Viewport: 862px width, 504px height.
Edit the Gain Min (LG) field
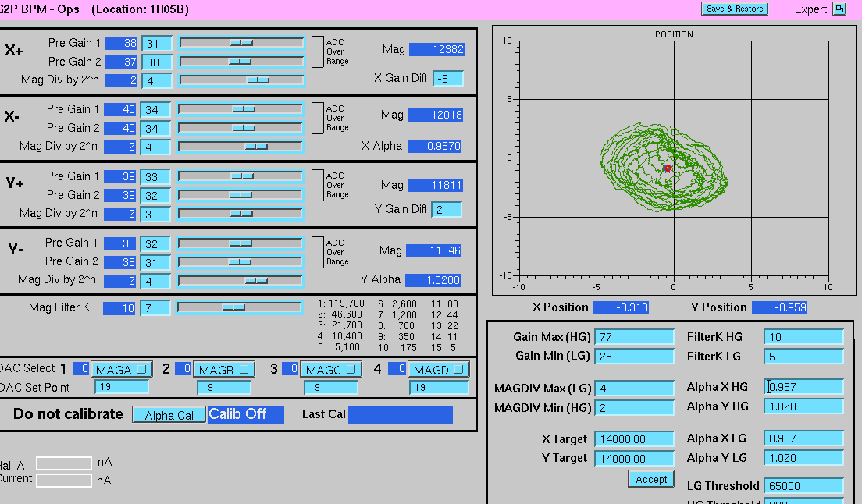(x=635, y=357)
